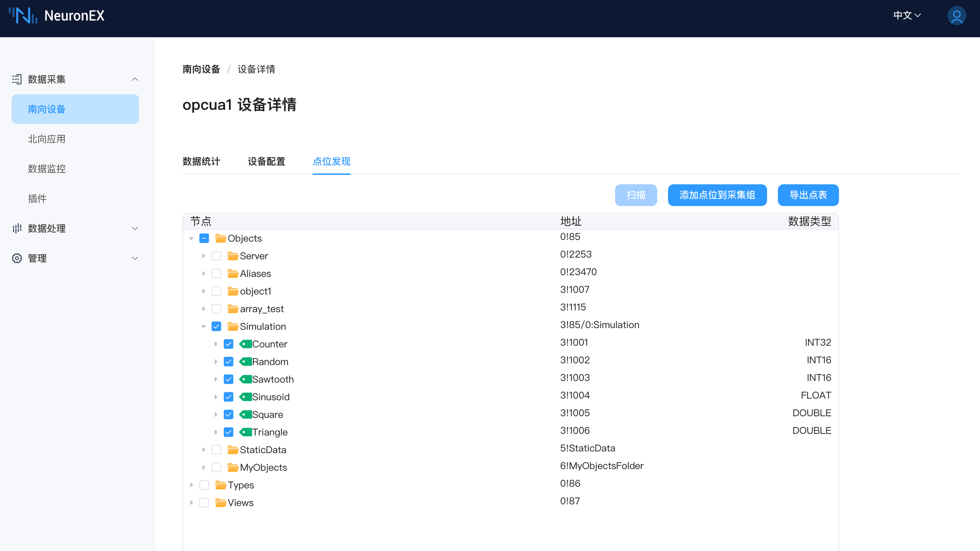Screen dimensions: 980x551
Task: Switch to the 设备配置 tab
Action: (266, 161)
